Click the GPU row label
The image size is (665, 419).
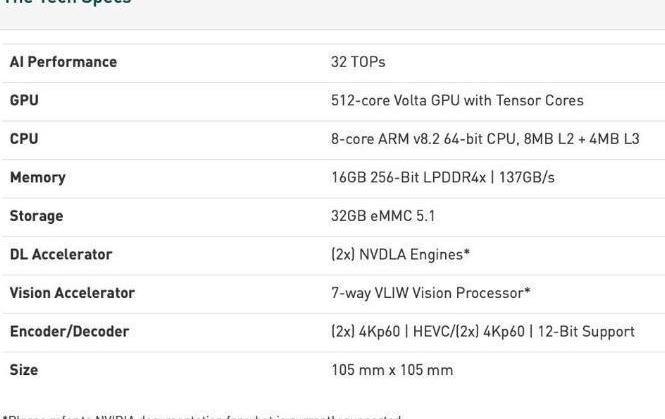[24, 100]
